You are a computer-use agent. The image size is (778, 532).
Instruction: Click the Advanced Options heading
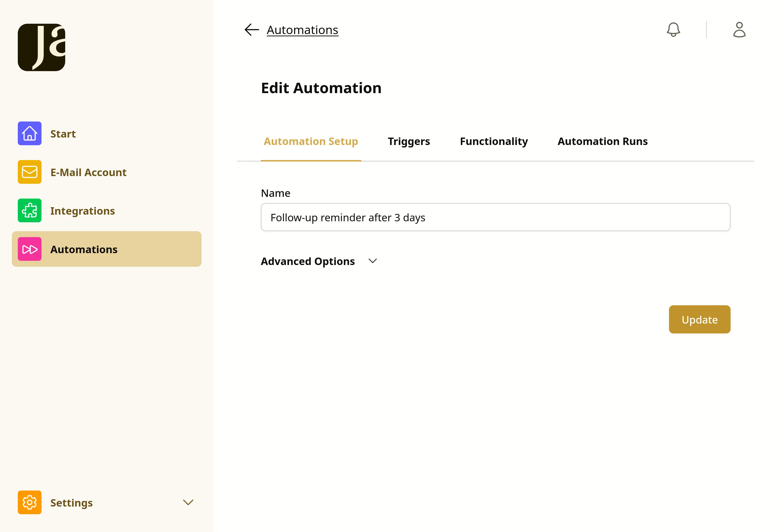pyautogui.click(x=308, y=261)
